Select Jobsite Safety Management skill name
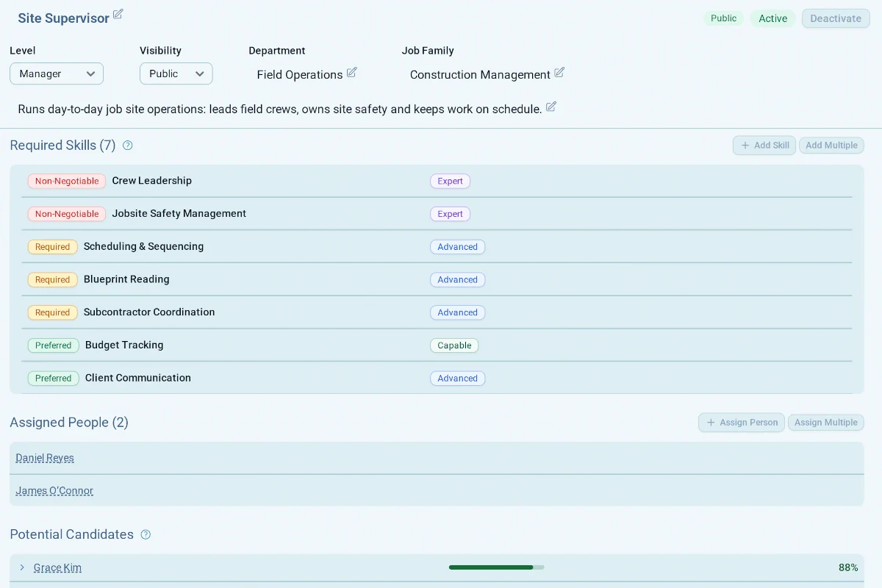Viewport: 882px width, 588px height. 179,214
